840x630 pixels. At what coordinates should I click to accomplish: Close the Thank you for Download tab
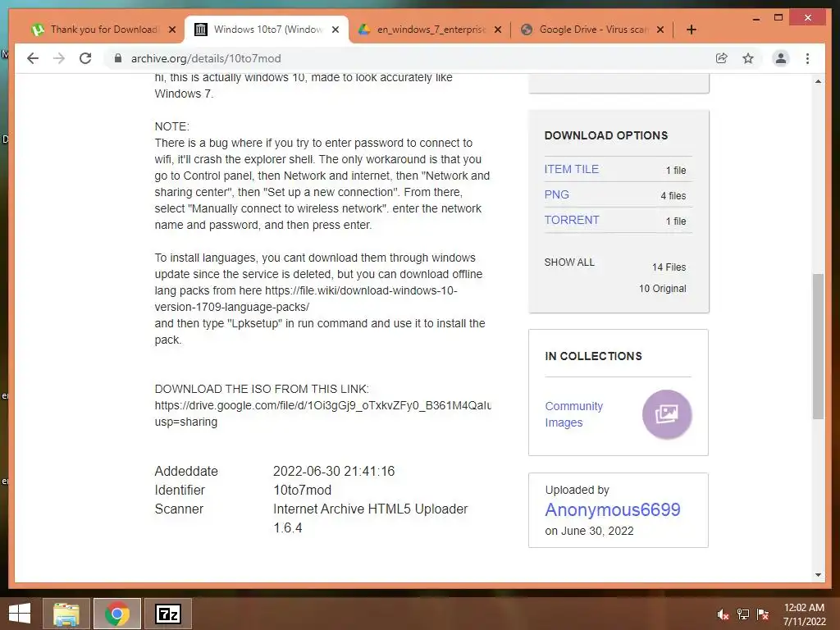click(172, 30)
